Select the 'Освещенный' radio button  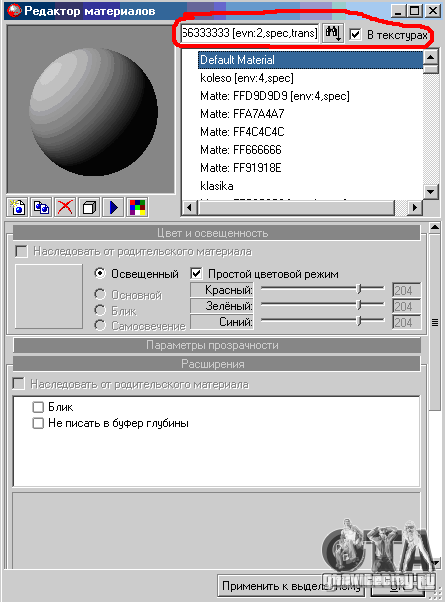[x=100, y=273]
